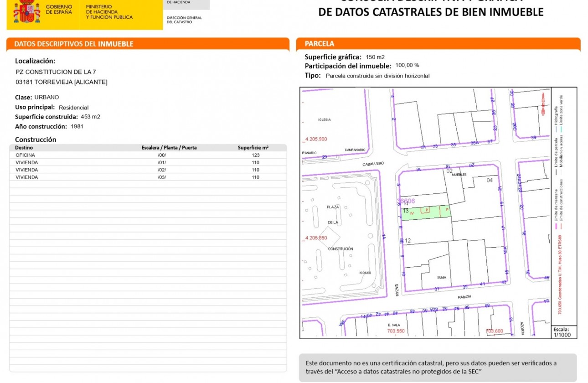
Task: Click the IGLESIA building label
Action: click(x=325, y=119)
